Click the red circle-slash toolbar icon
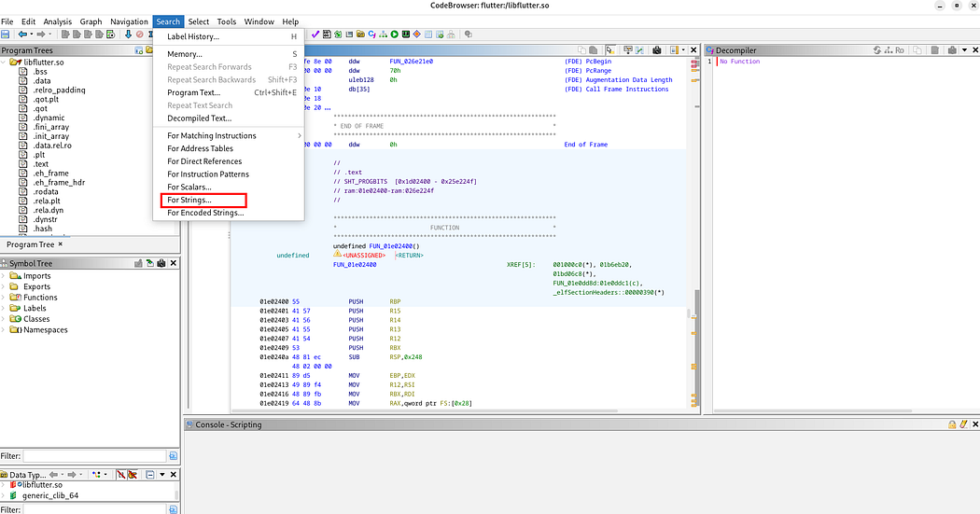Viewport: 980px width, 514px height. pyautogui.click(x=139, y=35)
